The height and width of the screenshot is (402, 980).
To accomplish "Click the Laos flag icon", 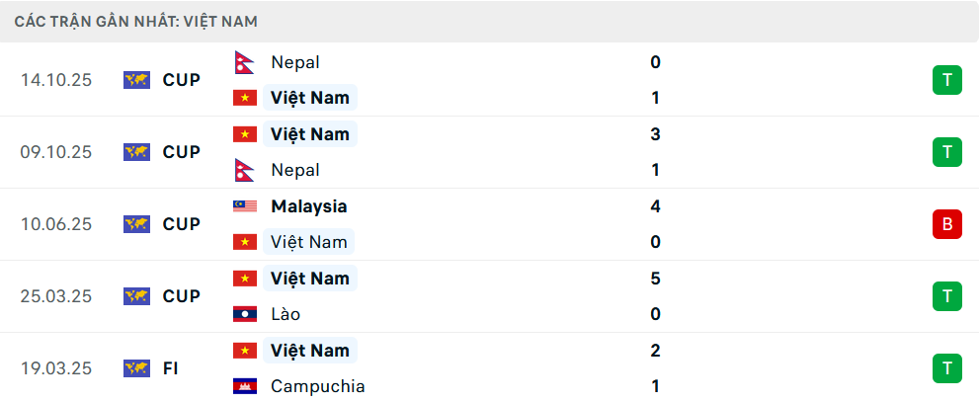I will 244,314.
